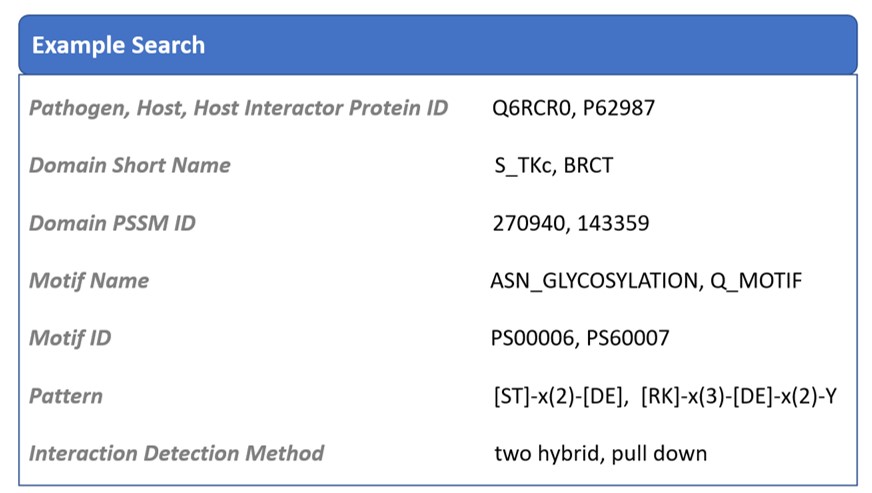Click the Motif ID label

point(70,338)
